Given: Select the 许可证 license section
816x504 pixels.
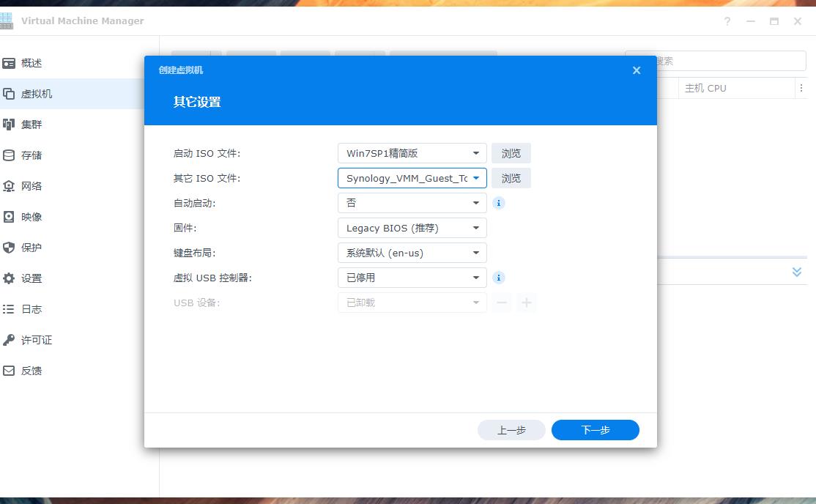Looking at the screenshot, I should pos(37,339).
